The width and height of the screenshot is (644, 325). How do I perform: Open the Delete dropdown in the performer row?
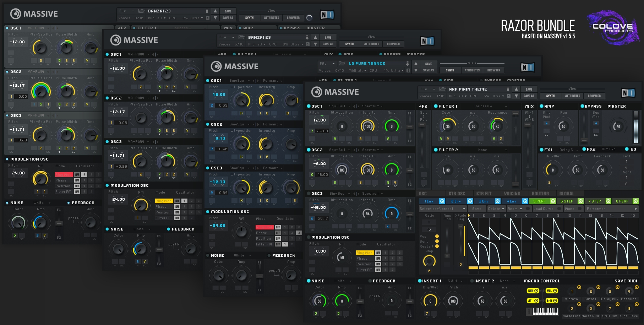click(x=496, y=209)
